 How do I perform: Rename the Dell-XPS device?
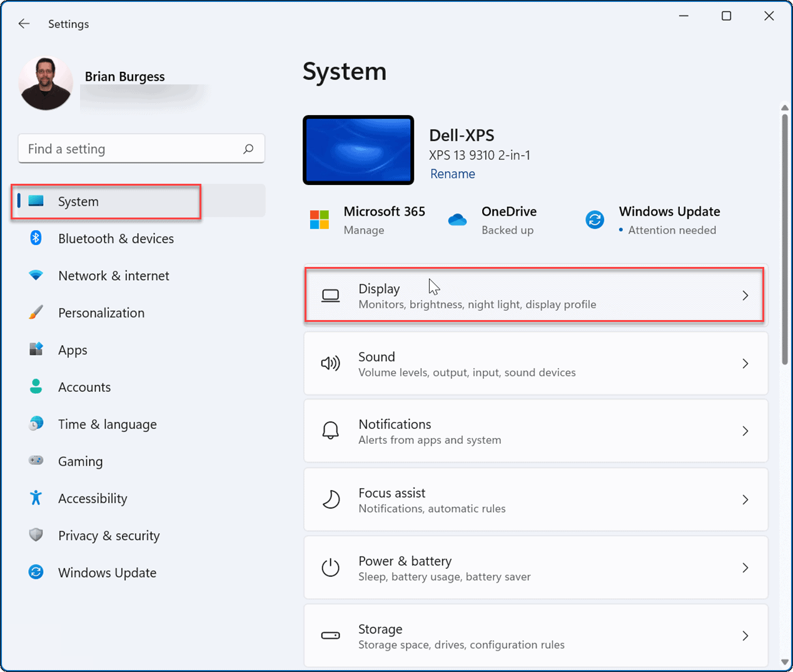tap(452, 174)
